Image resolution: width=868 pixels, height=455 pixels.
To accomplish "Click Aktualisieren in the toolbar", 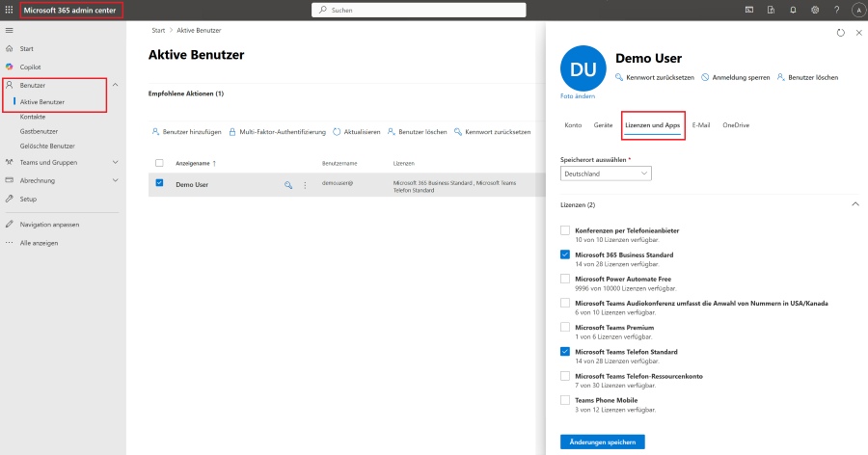I will (357, 132).
